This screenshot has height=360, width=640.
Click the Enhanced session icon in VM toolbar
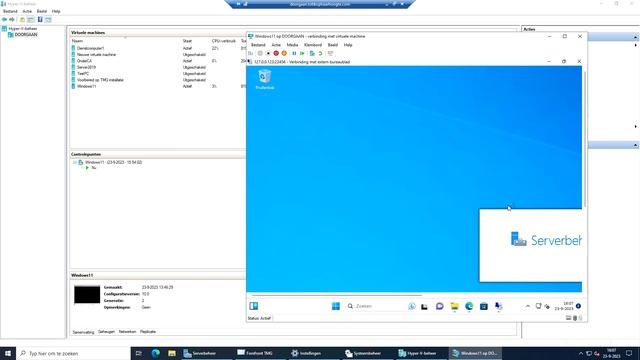pyautogui.click(x=330, y=53)
